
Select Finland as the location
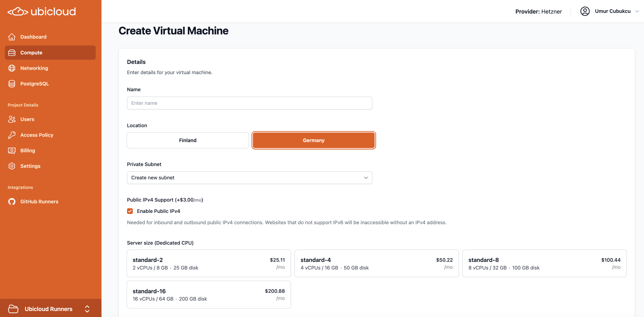click(187, 140)
